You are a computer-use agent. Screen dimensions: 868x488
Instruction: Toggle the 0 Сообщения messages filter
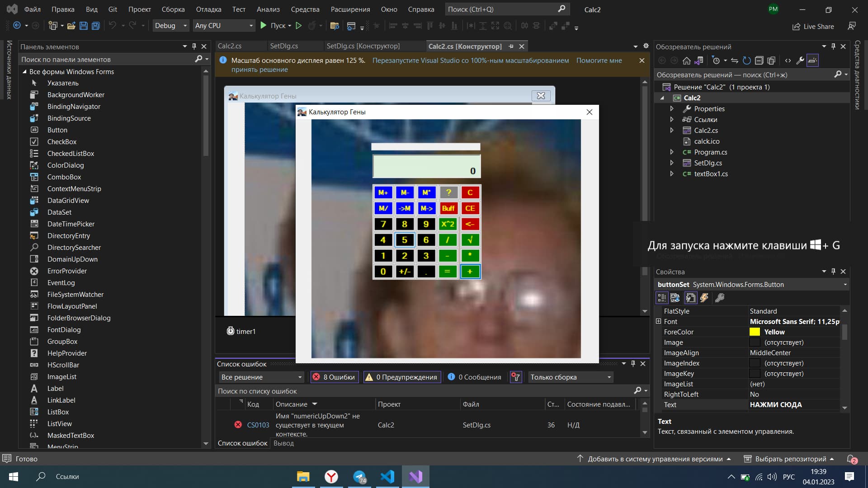point(474,377)
